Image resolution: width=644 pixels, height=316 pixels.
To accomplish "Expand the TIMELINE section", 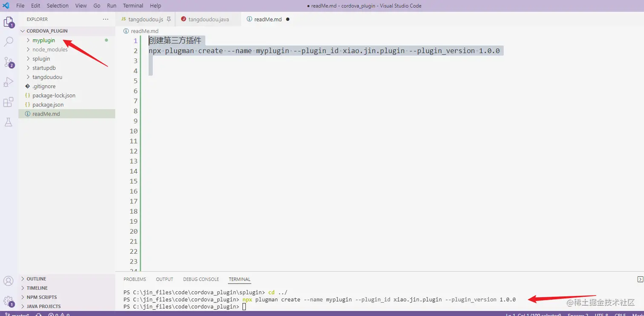I will coord(23,288).
